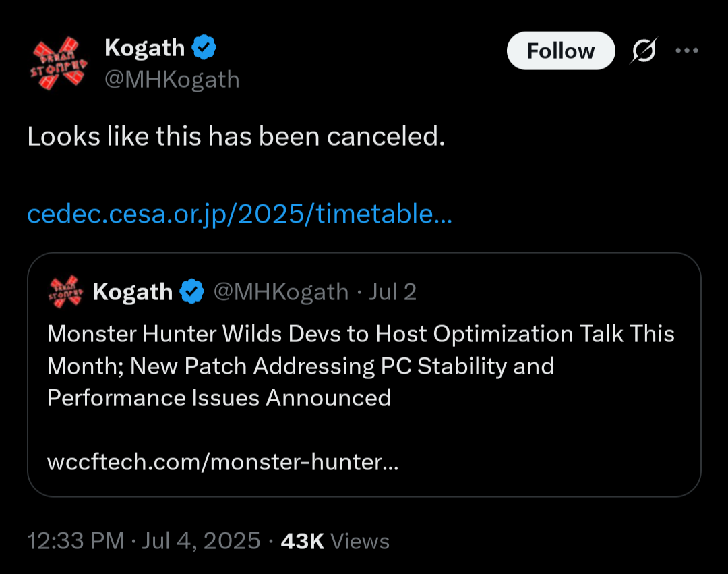Open the three-dot more options menu

687,50
